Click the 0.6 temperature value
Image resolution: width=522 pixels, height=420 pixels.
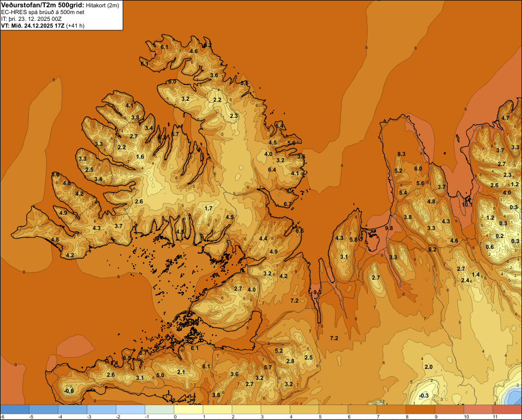click(490, 247)
